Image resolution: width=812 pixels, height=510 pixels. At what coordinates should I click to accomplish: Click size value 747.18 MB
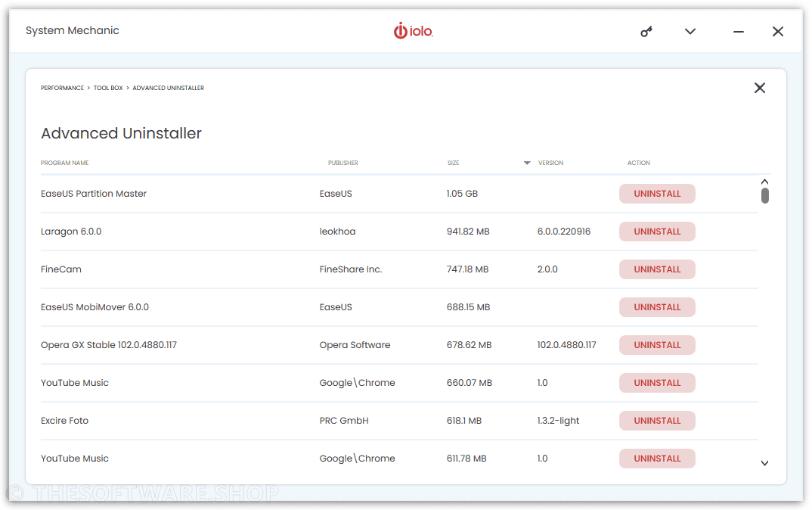click(468, 269)
